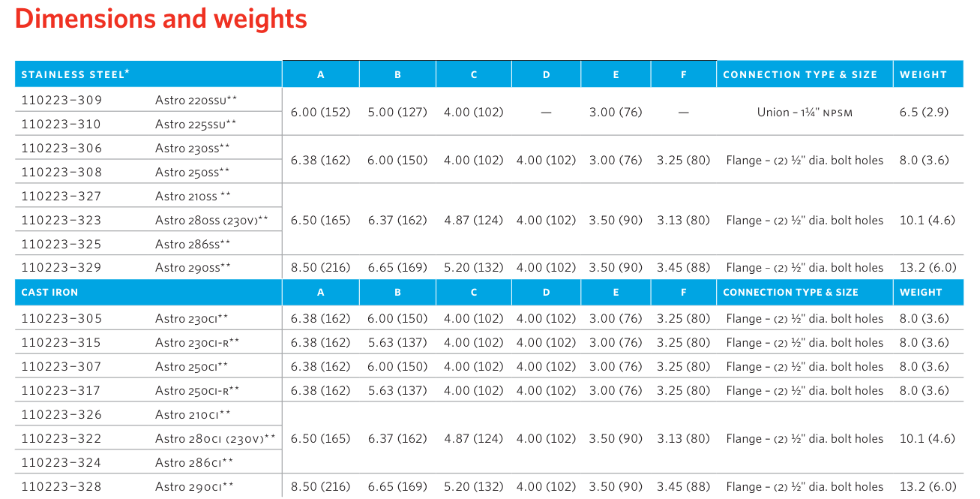
Task: Select the Union 1¼" NPSM connection cell
Action: (805, 112)
